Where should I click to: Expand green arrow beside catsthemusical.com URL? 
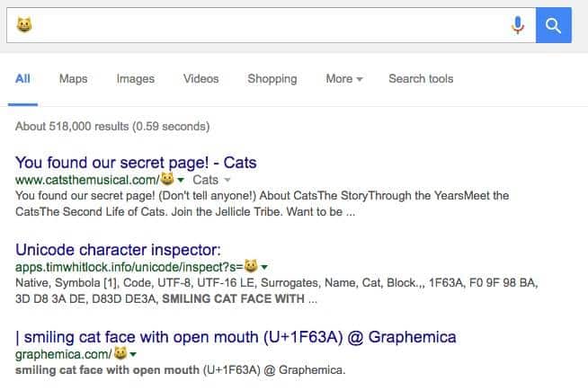click(181, 181)
